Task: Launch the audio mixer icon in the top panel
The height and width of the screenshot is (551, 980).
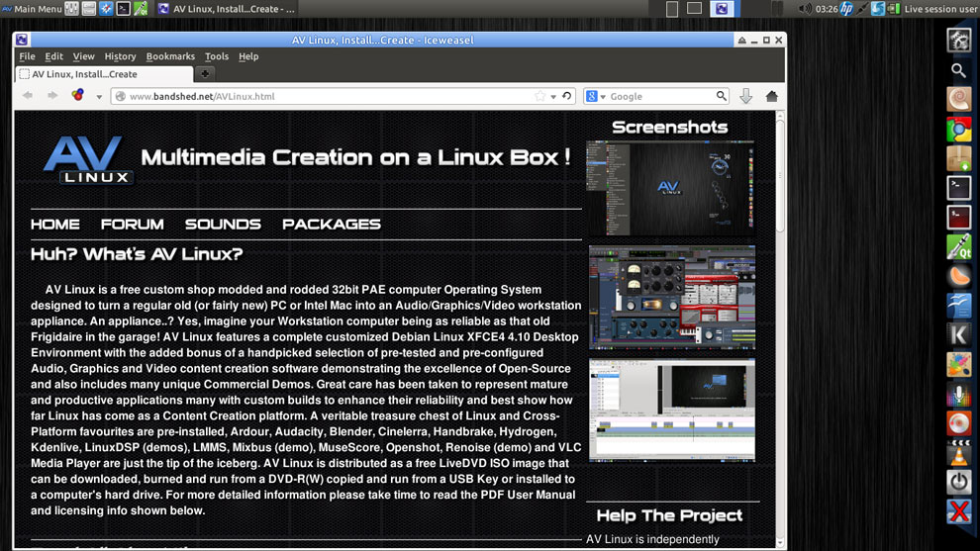Action: (72, 9)
